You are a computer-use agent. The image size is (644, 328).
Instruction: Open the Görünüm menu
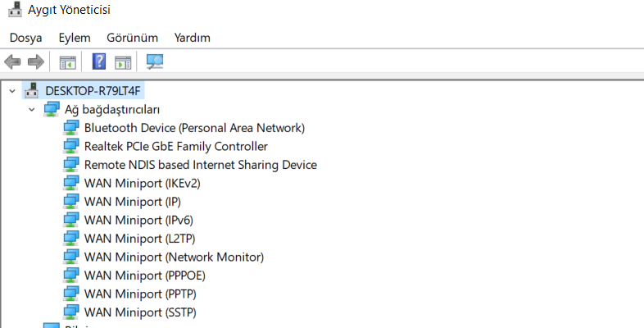132,38
